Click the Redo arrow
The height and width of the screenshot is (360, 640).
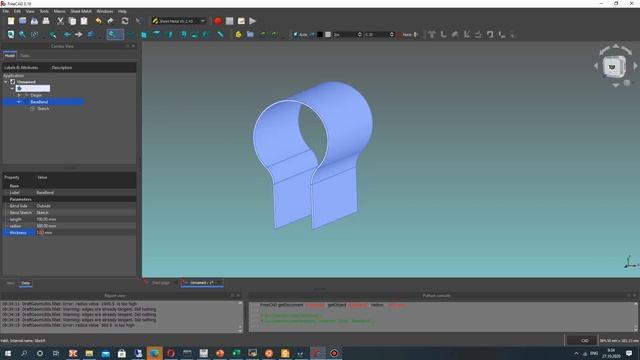[x=111, y=21]
